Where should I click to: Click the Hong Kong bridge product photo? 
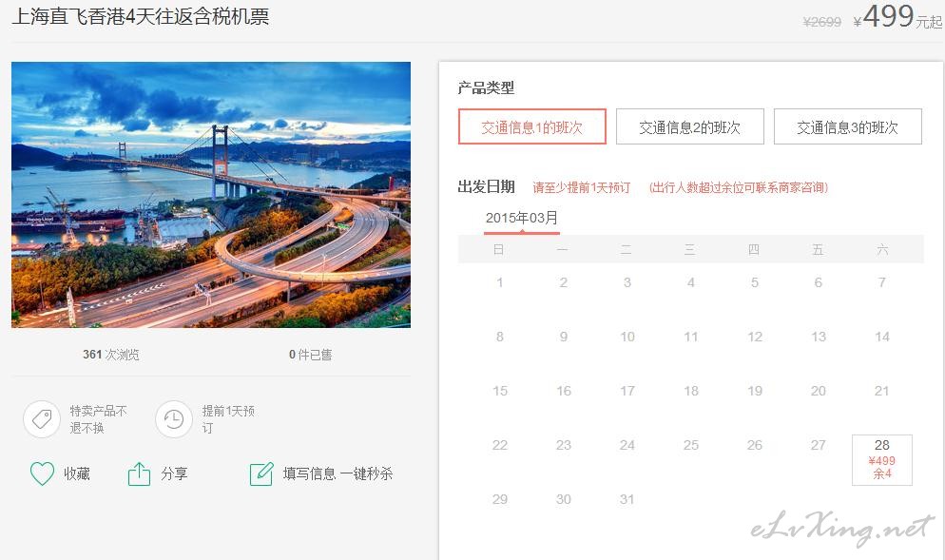[211, 195]
